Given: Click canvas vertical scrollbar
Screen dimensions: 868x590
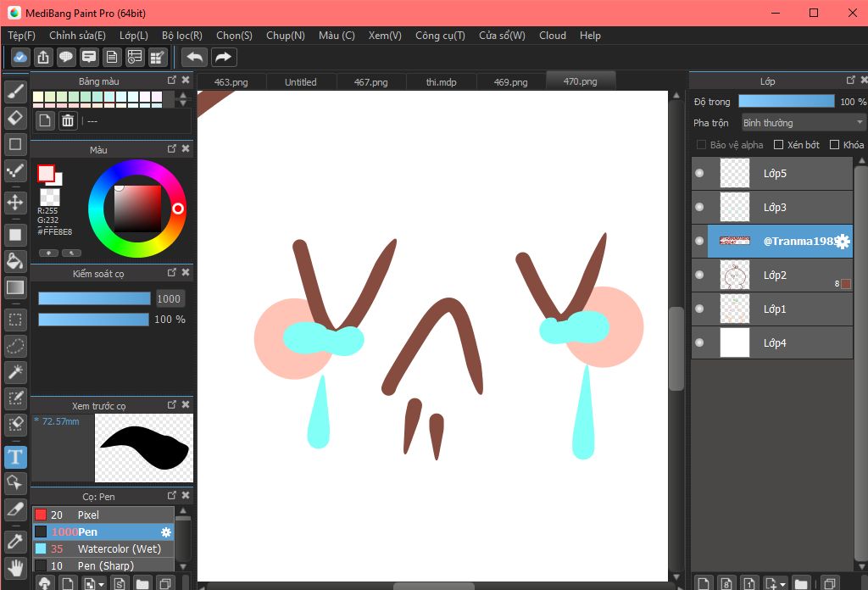Looking at the screenshot, I should (676, 348).
